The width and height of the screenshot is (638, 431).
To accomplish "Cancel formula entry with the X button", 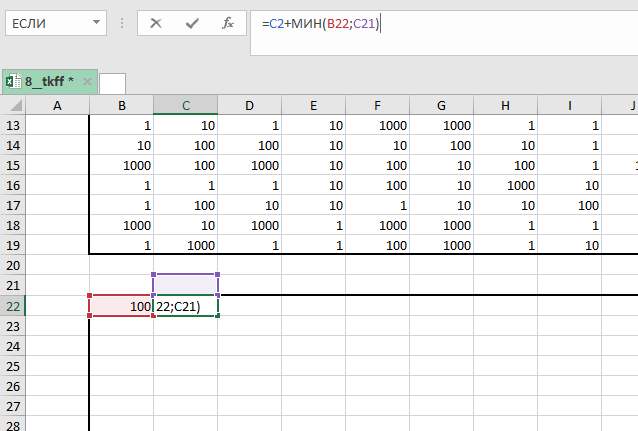I will [x=156, y=22].
